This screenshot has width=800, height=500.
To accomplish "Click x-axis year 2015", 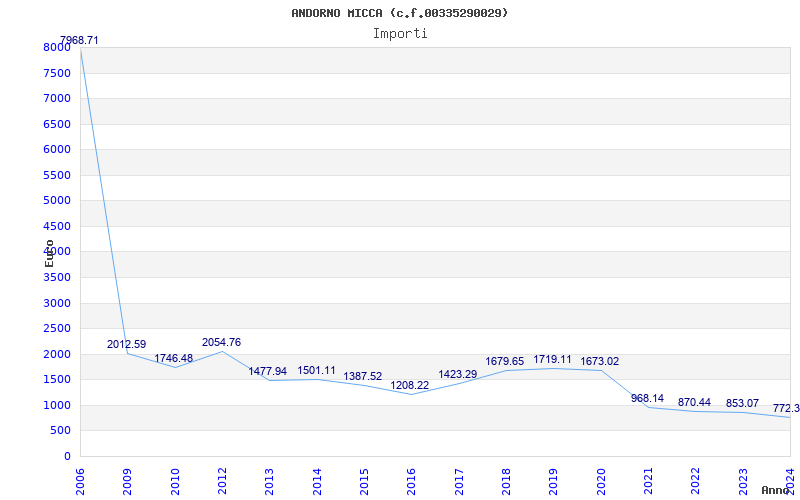I will click(x=364, y=482).
